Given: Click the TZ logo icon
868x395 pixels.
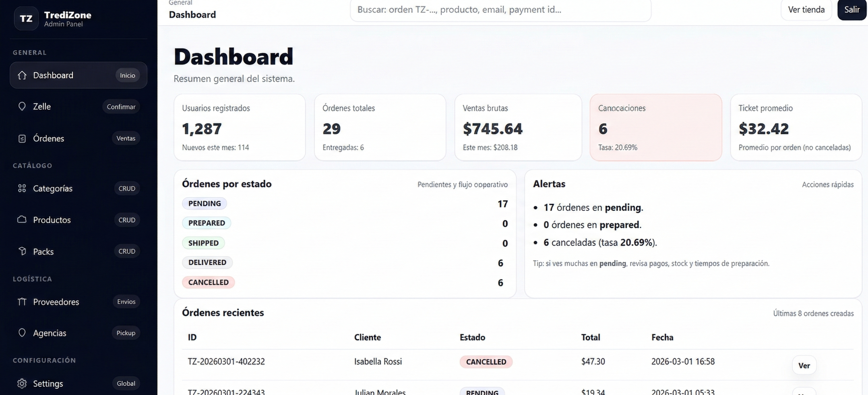Looking at the screenshot, I should (26, 19).
